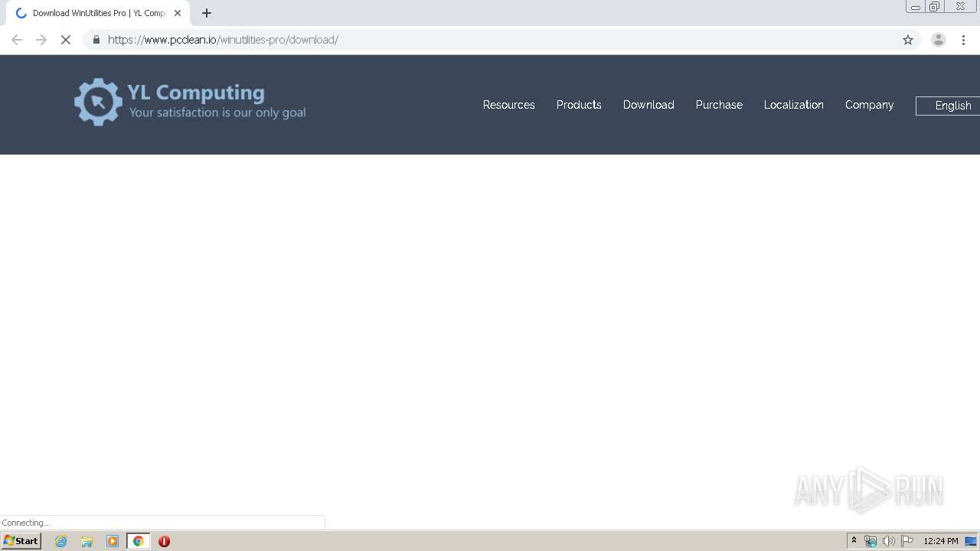Click the YL Computing gear logo
Viewport: 980px width, 551px height.
[98, 102]
